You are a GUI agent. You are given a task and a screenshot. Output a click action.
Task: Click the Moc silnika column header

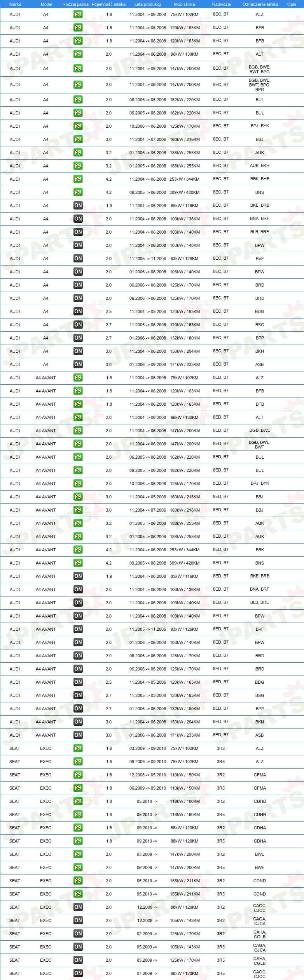[x=185, y=4]
